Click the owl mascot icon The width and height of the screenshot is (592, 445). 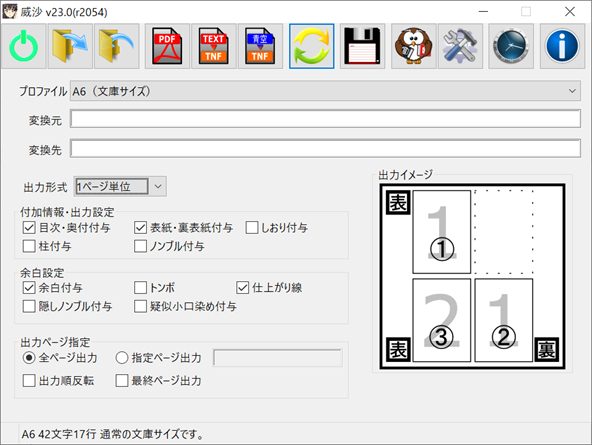coord(413,46)
